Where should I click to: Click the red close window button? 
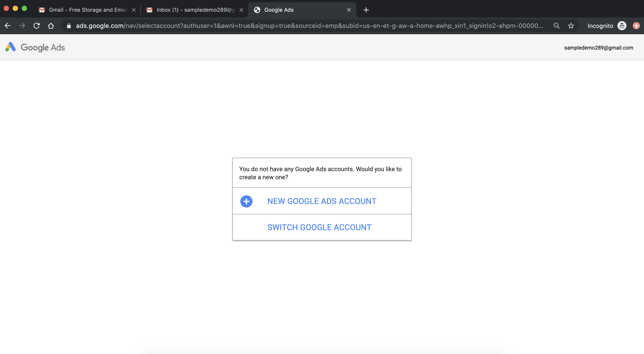(7, 8)
